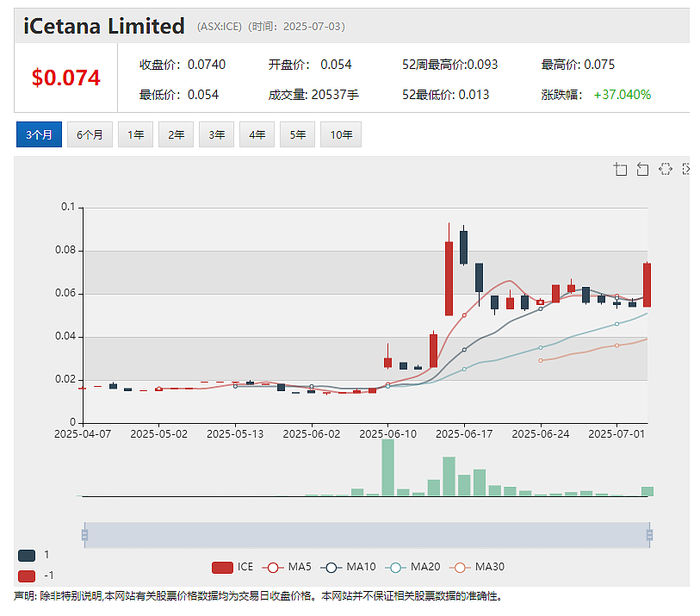
Task: Click the (ASX:ICE) ticker text
Action: click(x=220, y=27)
